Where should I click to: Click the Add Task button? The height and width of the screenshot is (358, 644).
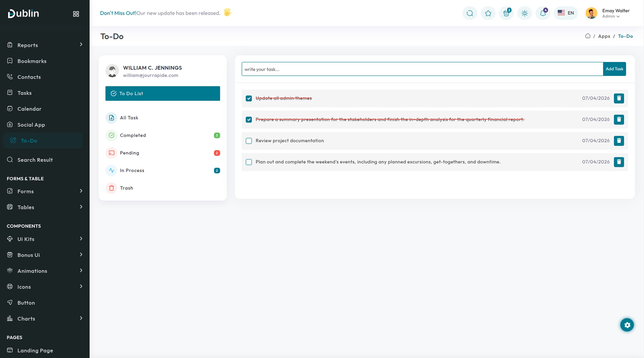click(614, 69)
